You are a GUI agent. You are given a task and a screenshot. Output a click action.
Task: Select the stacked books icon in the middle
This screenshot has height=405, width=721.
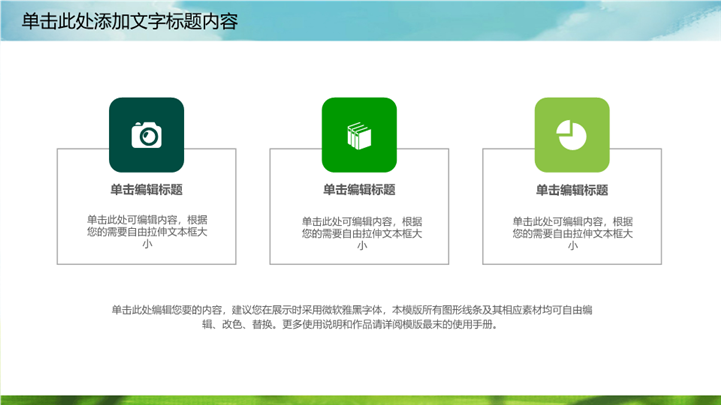358,135
